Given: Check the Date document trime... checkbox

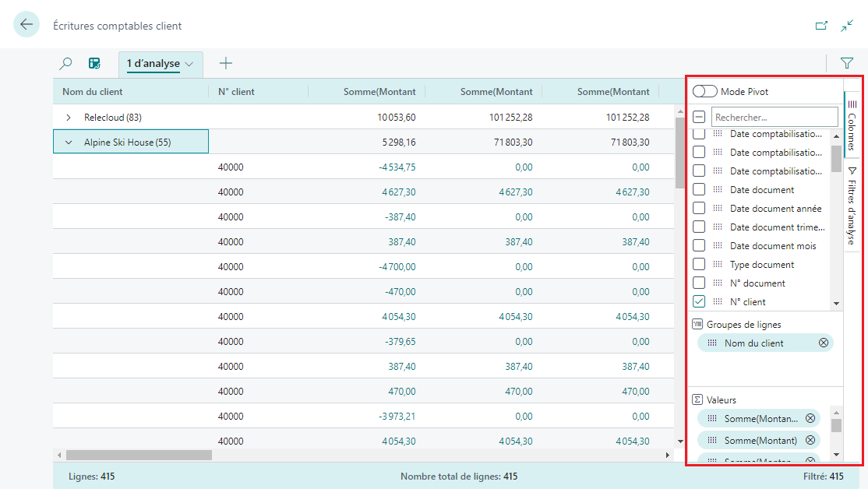Looking at the screenshot, I should pyautogui.click(x=699, y=227).
